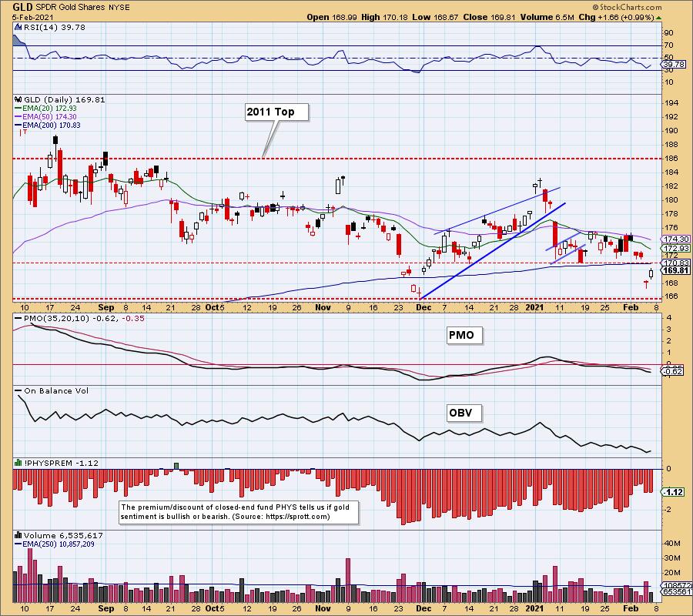Select the Volume 6.5M header value
The width and height of the screenshot is (693, 616).
point(547,17)
